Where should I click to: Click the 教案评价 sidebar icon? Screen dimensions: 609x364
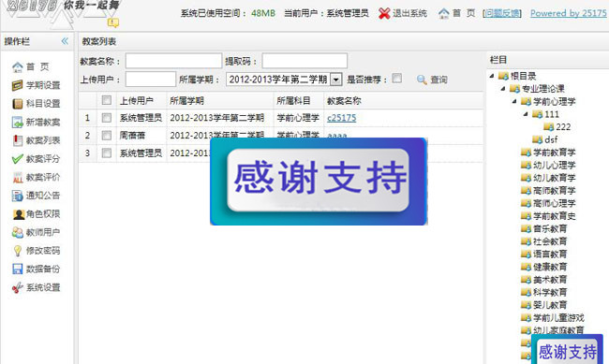tap(18, 178)
